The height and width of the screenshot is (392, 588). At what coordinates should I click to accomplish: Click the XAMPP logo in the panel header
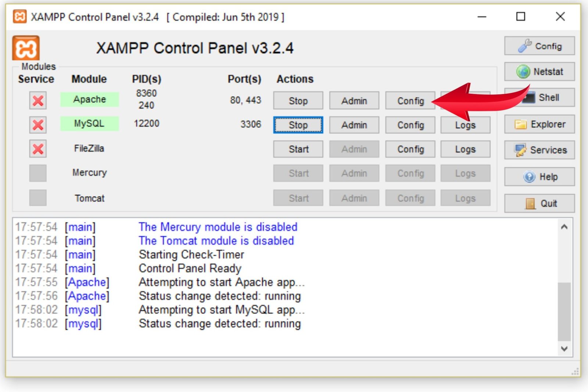tap(26, 48)
